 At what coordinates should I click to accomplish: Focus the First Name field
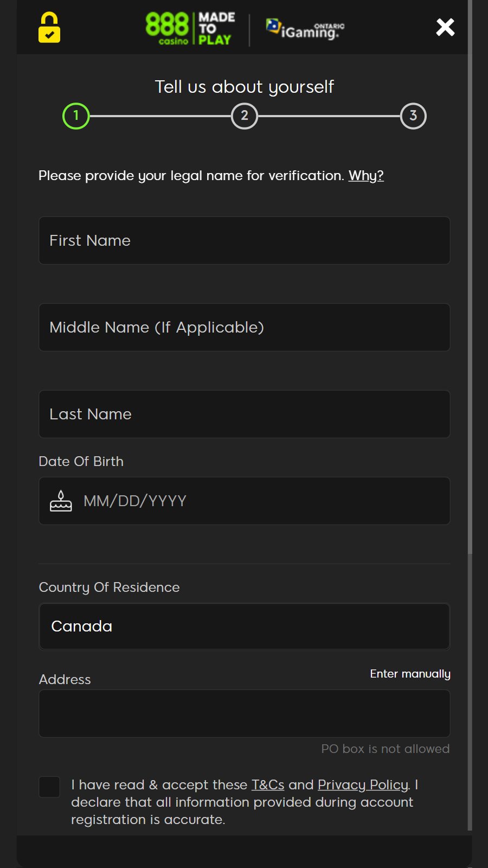[244, 241]
